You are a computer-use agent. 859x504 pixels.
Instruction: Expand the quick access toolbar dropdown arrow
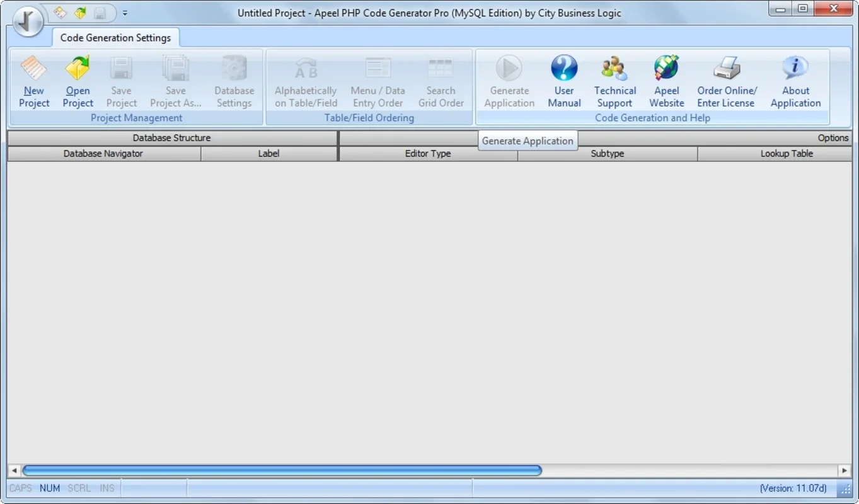pyautogui.click(x=125, y=13)
